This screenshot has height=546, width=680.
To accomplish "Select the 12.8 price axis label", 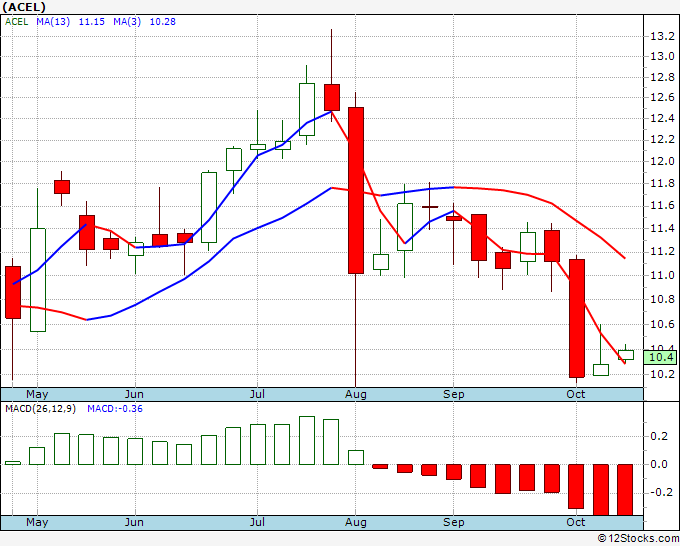I will [662, 77].
